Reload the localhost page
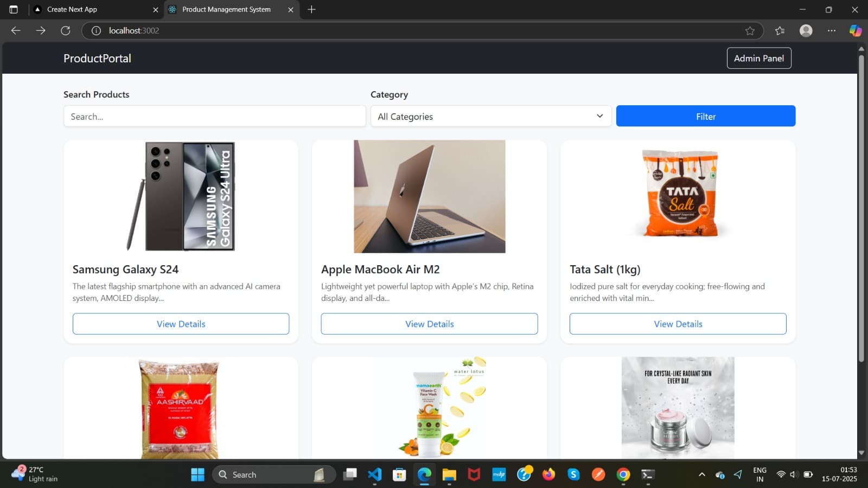Image resolution: width=868 pixels, height=488 pixels. [x=66, y=30]
